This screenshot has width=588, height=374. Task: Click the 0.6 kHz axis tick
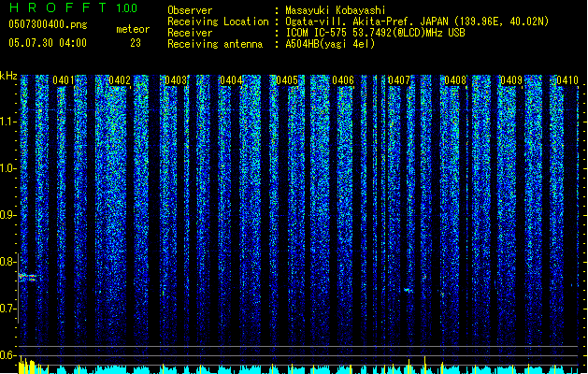click(7, 355)
